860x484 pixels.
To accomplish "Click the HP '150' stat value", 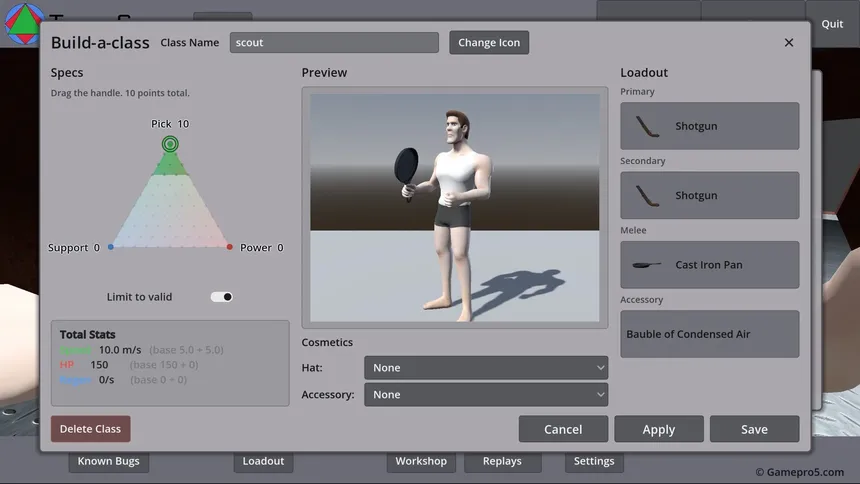I will [99, 365].
